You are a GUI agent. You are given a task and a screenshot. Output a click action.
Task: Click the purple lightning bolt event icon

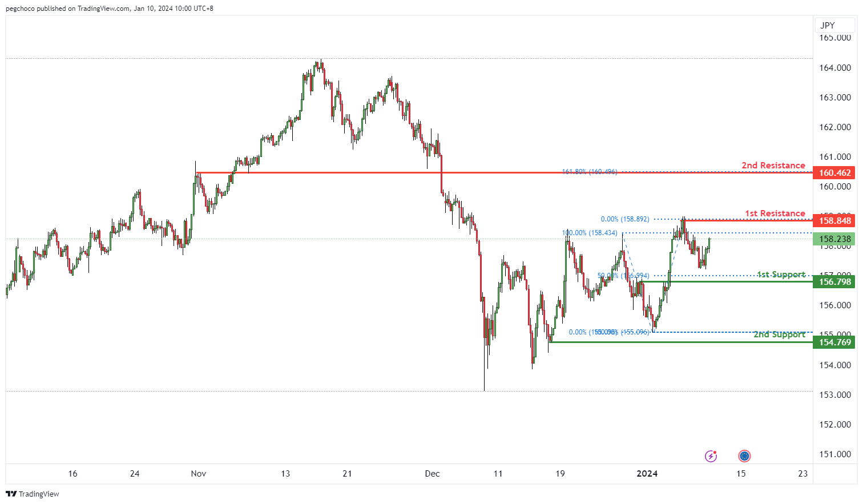pos(711,455)
